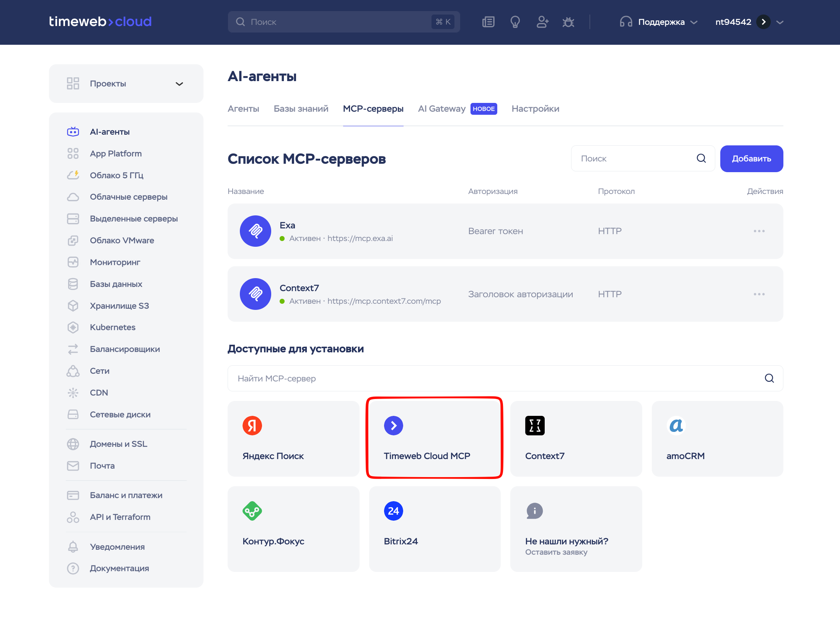Click the headphones support icon

point(626,22)
